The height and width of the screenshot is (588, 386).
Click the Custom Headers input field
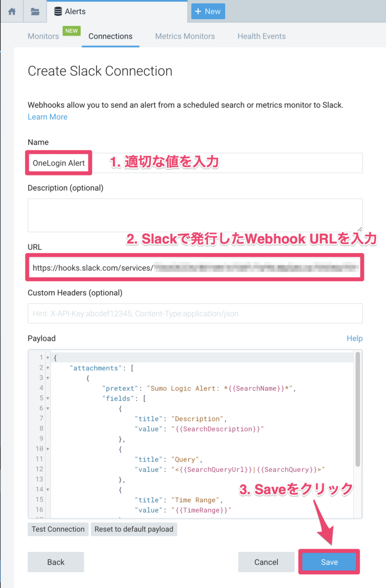[x=195, y=313]
